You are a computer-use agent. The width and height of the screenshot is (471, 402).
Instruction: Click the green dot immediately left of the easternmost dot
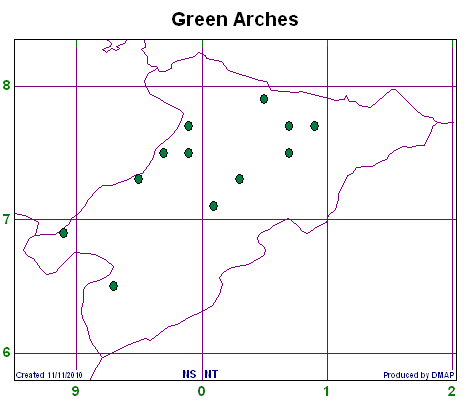[x=289, y=126]
